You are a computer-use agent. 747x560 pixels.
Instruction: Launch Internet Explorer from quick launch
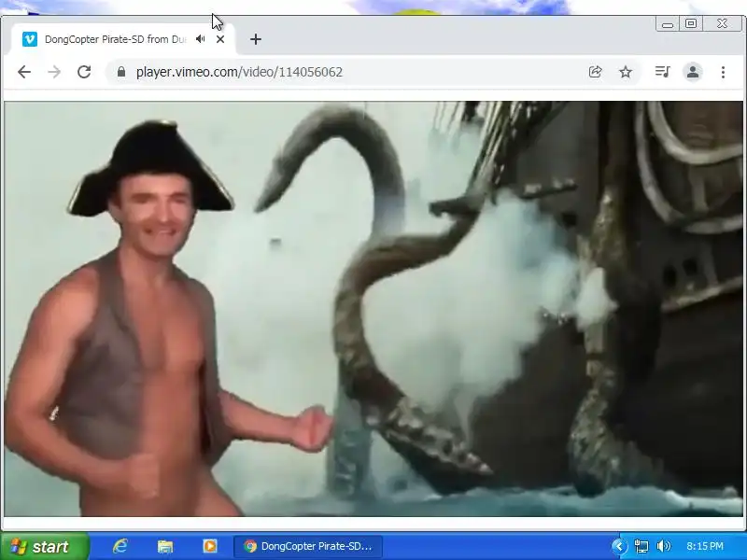point(120,546)
